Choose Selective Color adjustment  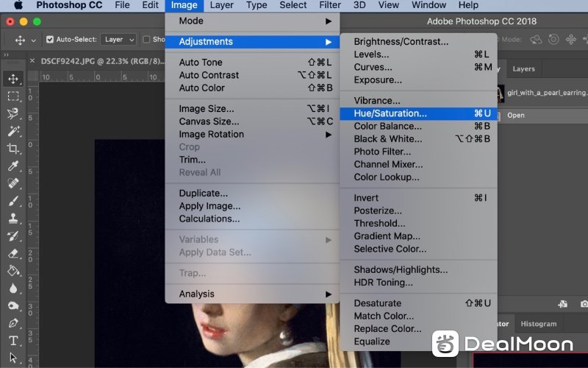tap(418, 249)
